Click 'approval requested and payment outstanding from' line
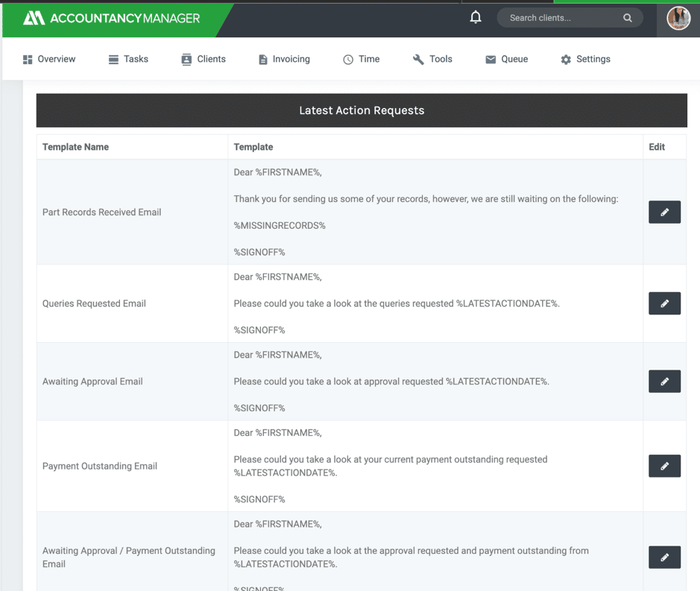 point(412,557)
